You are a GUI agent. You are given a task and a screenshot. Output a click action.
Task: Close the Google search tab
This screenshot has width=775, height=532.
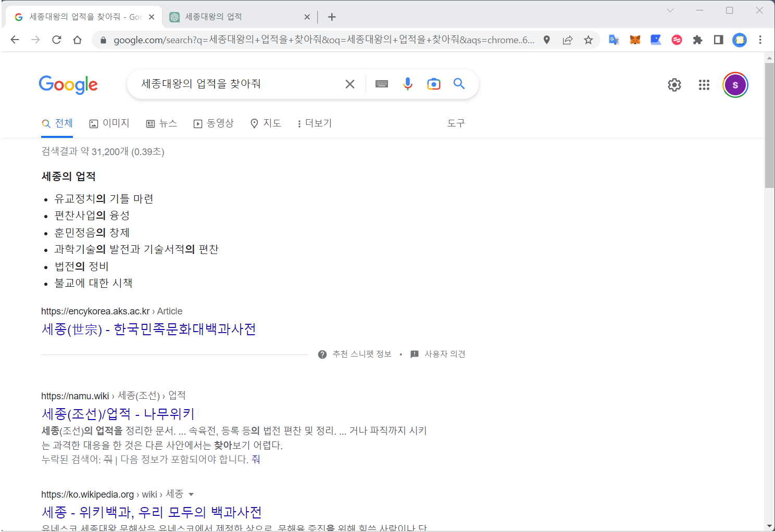pos(152,17)
